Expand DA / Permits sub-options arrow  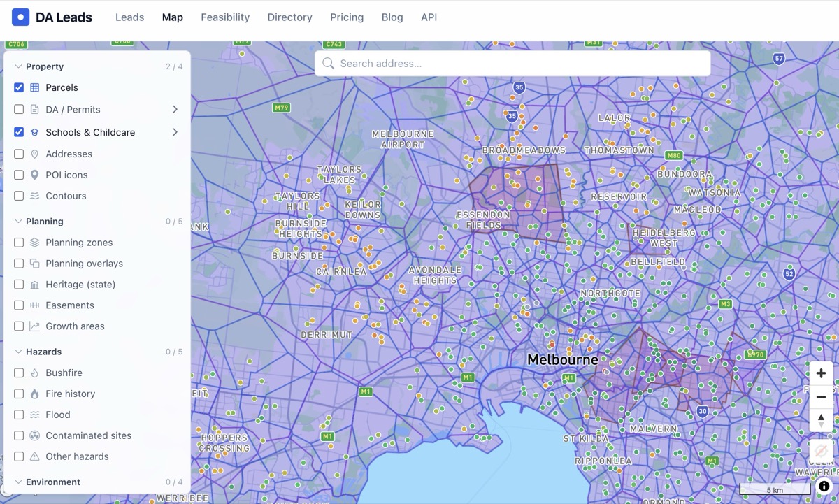(x=175, y=110)
